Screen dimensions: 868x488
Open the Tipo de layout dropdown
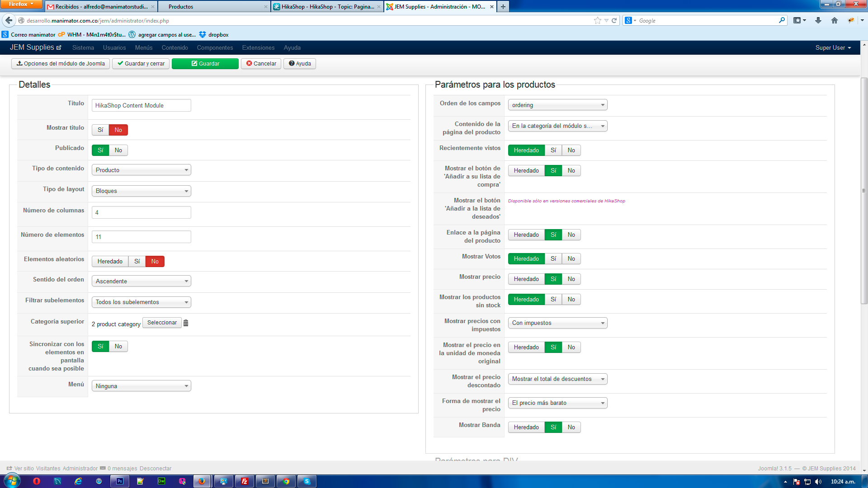pyautogui.click(x=141, y=191)
